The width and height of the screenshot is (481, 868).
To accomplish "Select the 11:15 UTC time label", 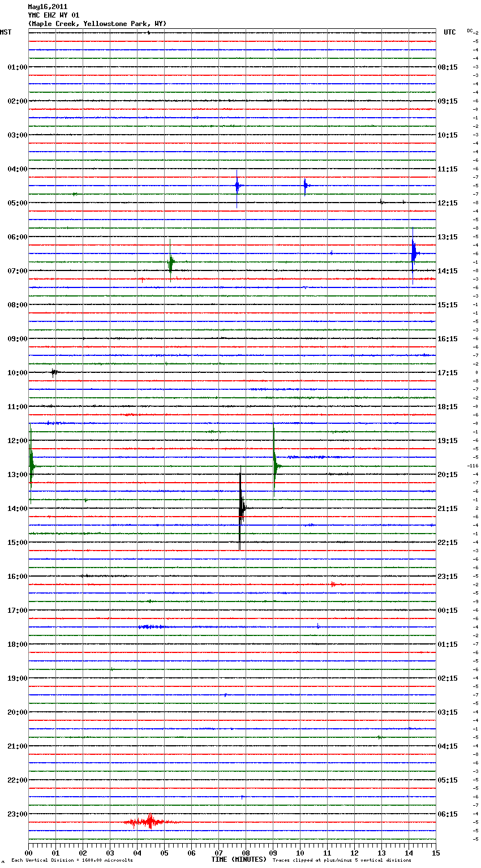I will [x=448, y=169].
